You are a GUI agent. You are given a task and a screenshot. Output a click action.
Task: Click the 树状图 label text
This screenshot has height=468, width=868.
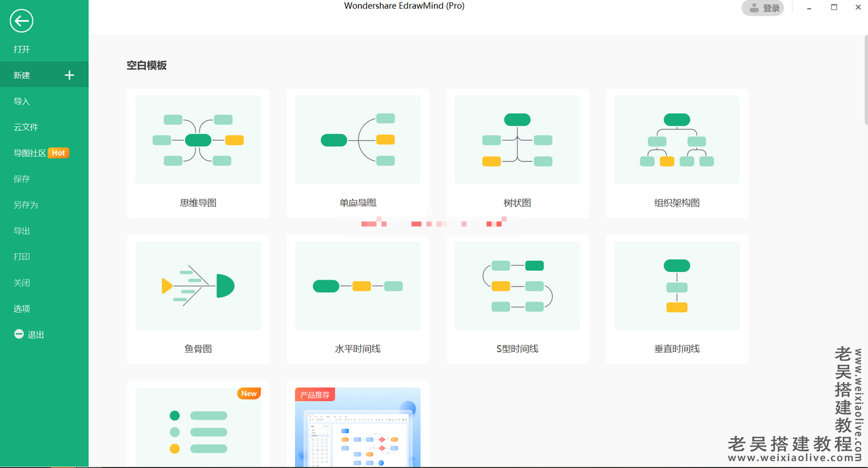coord(517,203)
